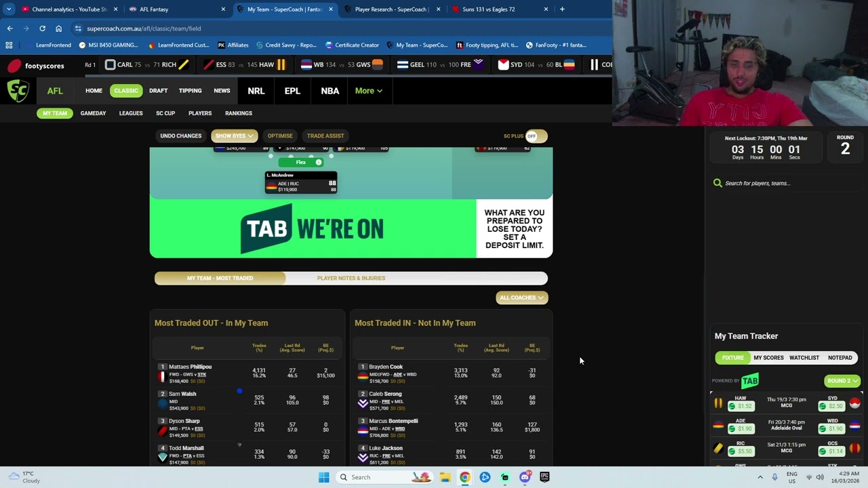Reload the SuperCoach page
This screenshot has width=868, height=488.
tap(42, 28)
